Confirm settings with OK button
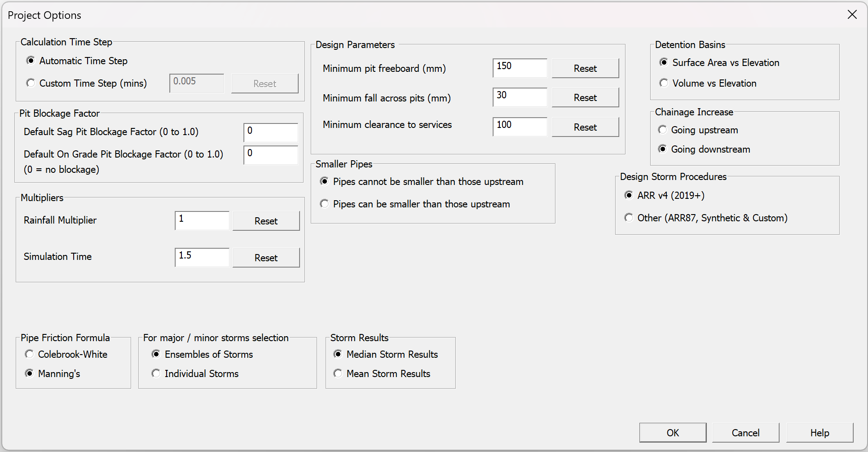 coord(673,433)
